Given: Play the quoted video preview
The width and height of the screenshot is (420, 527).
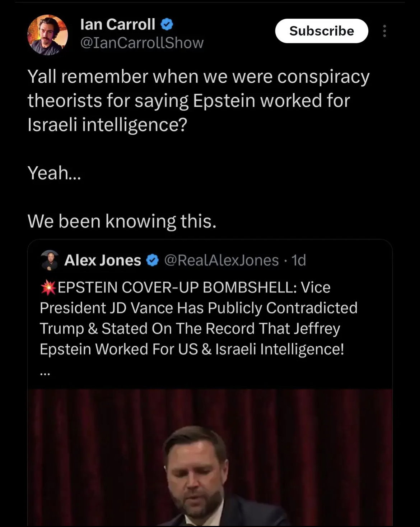Looking at the screenshot, I should tap(210, 458).
